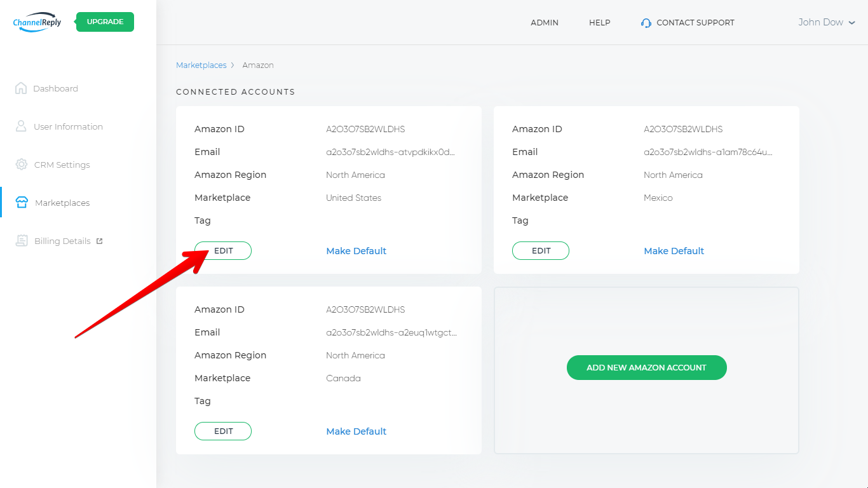Click the external link icon beside Billing Details
This screenshot has height=488, width=868.
(x=99, y=241)
